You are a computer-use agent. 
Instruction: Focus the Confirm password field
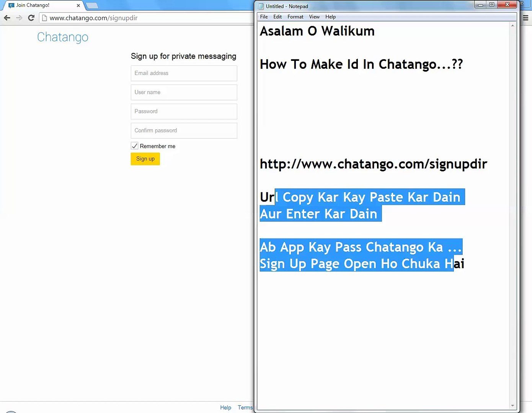click(x=184, y=130)
